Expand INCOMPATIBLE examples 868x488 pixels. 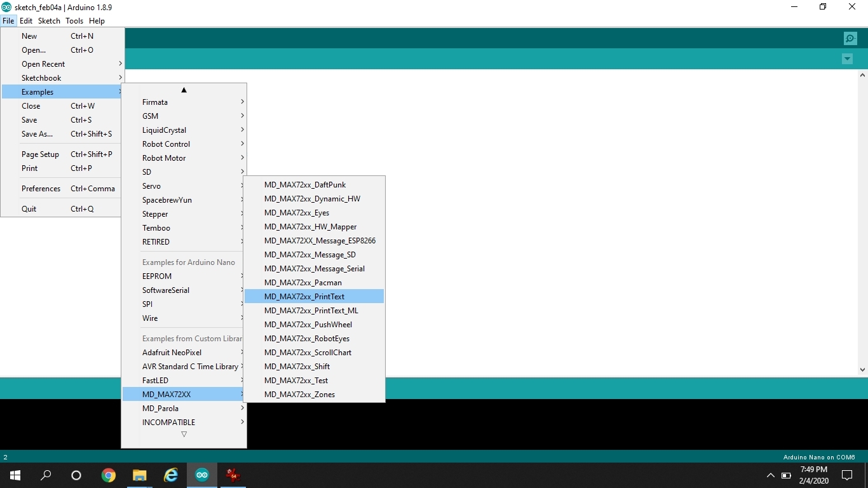(x=184, y=423)
